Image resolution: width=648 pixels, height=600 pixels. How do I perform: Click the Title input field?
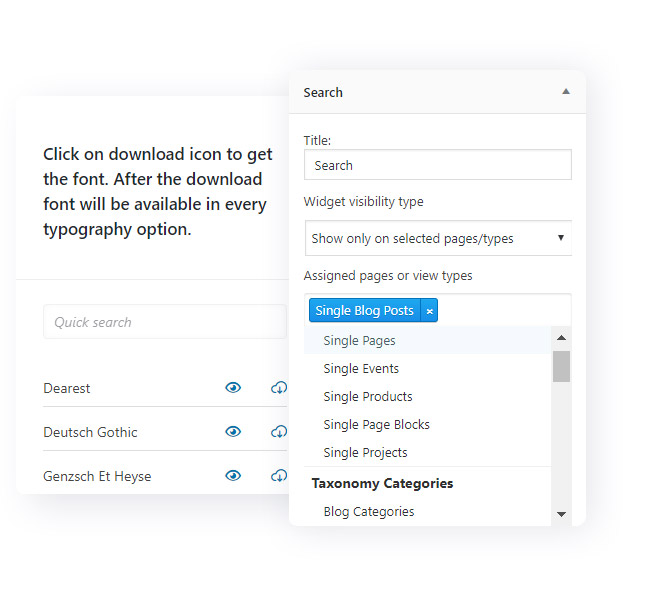438,165
